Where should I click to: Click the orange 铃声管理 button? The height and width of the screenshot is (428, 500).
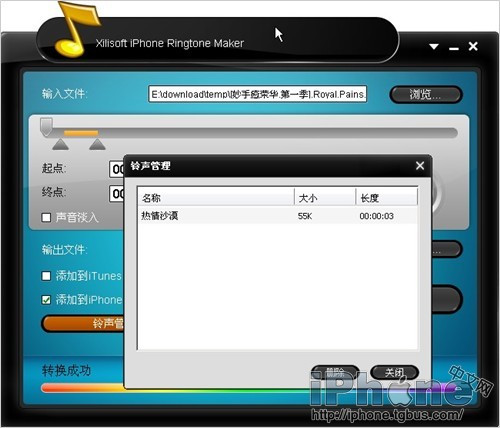(83, 323)
